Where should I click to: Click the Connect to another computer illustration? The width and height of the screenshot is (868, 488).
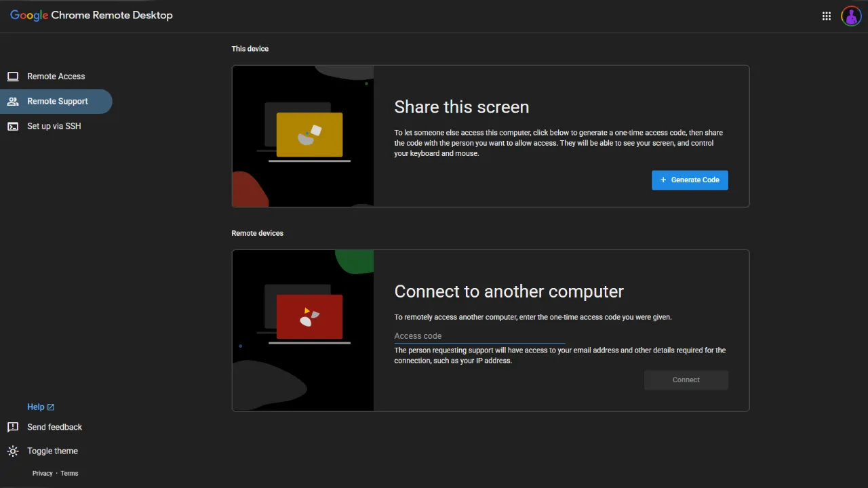(303, 331)
